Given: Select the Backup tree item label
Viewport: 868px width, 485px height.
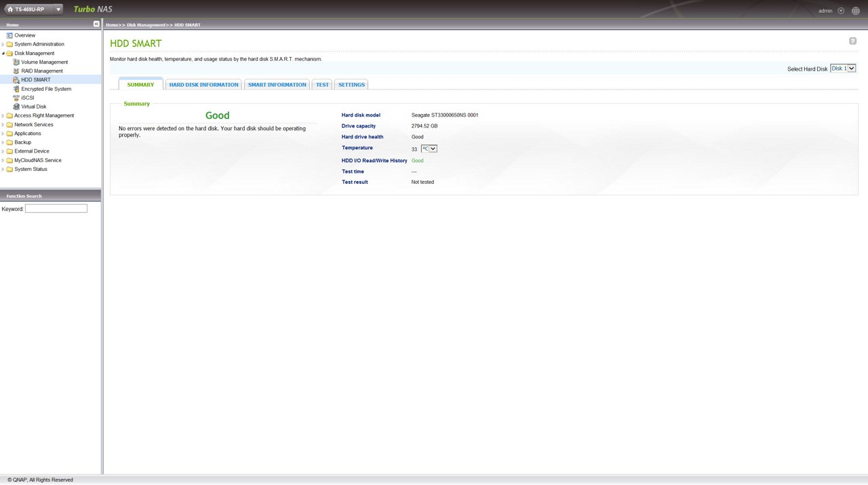Looking at the screenshot, I should pos(23,142).
